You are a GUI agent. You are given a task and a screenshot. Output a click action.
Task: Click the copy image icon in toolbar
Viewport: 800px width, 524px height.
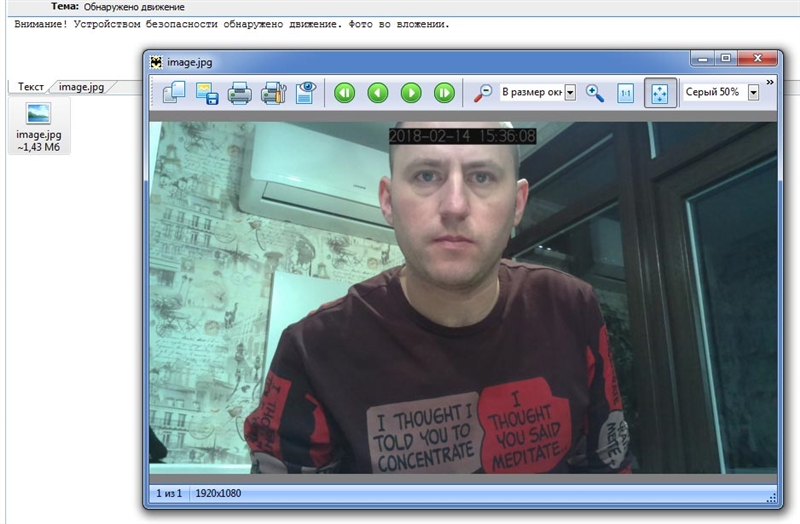pos(174,94)
